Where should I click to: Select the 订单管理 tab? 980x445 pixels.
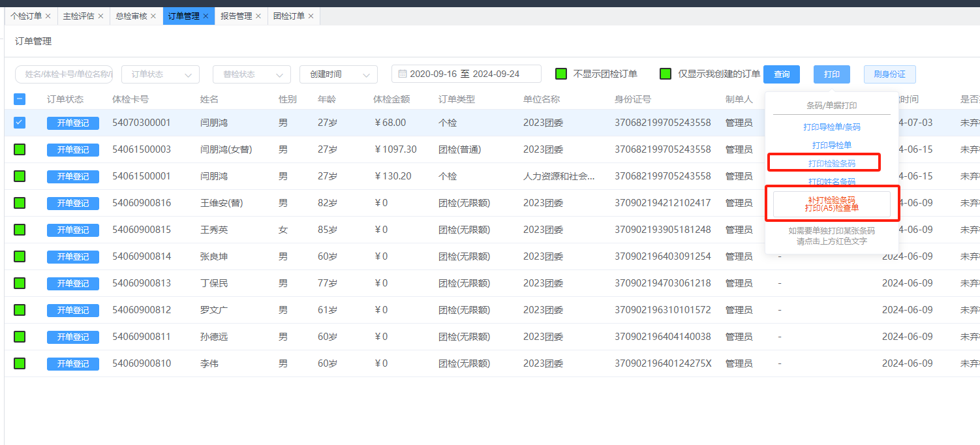coord(184,16)
